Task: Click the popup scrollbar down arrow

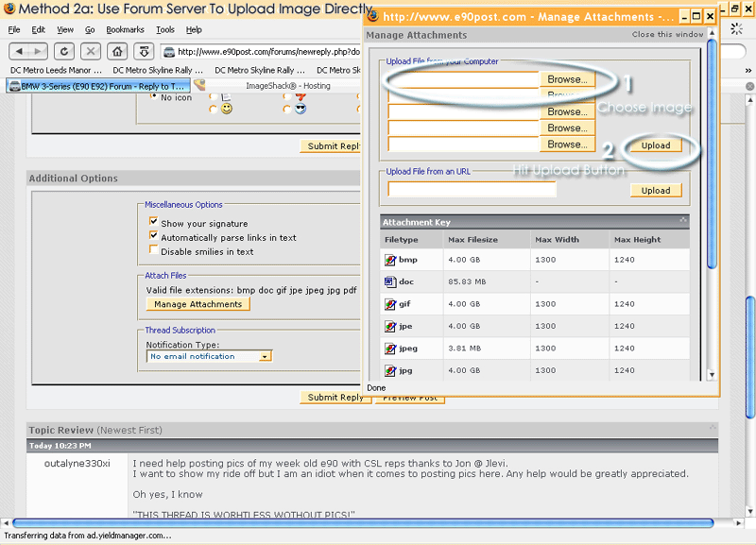Action: (712, 374)
